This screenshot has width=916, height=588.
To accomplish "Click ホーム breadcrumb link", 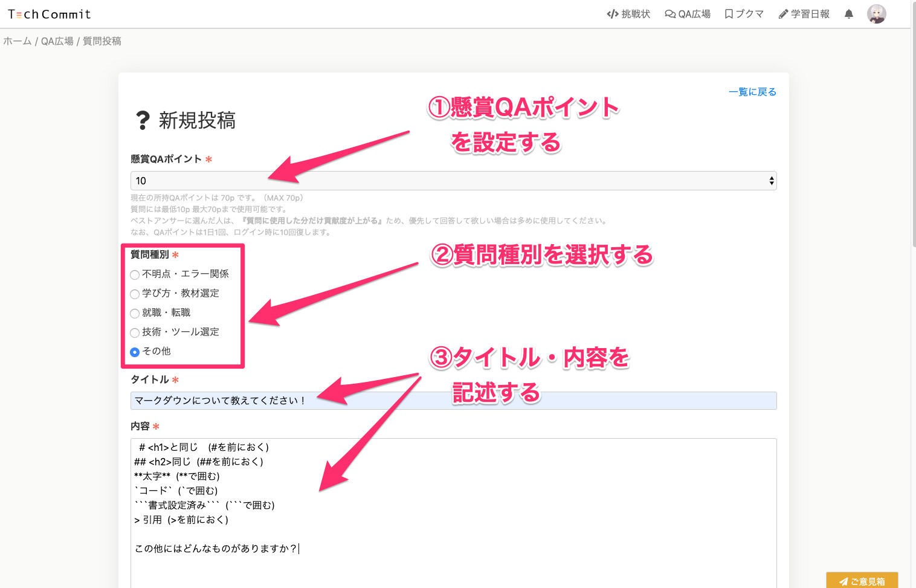I will point(17,41).
